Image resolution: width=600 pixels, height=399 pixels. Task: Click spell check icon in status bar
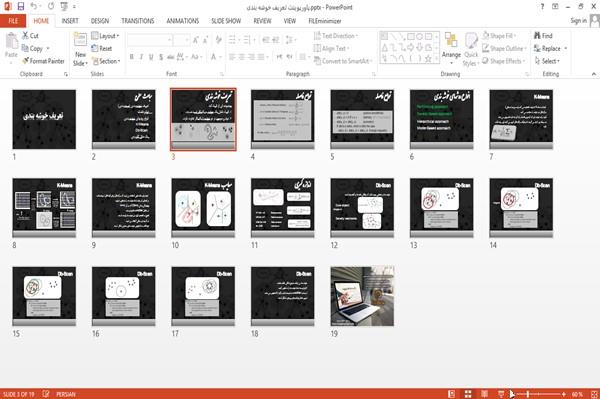point(46,394)
